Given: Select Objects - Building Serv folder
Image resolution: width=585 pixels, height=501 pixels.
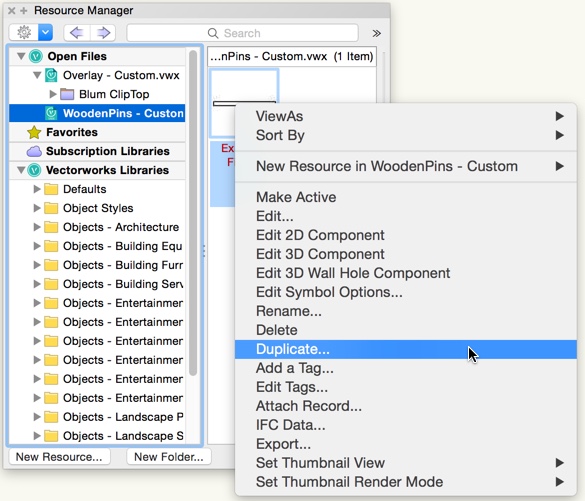Looking at the screenshot, I should point(97,284).
